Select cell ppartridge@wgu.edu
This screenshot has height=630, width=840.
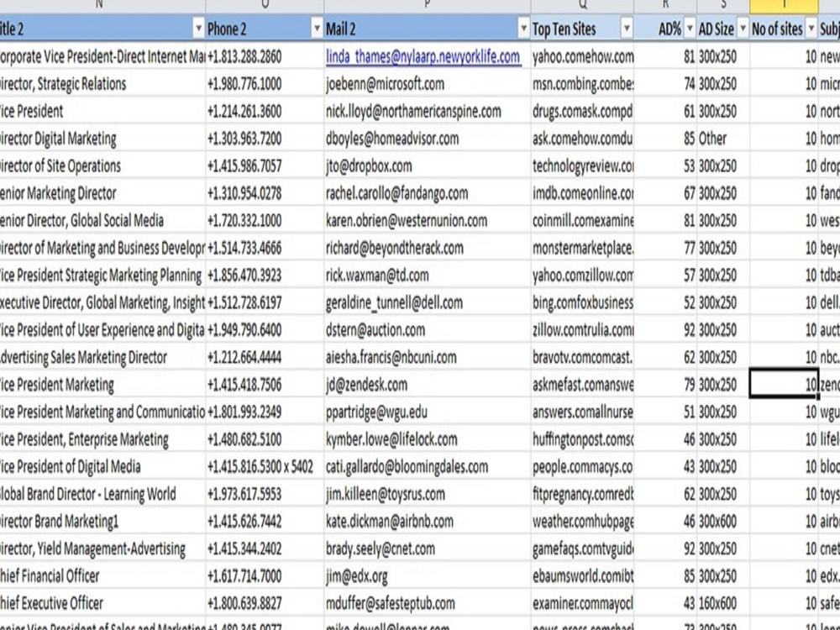(427, 412)
